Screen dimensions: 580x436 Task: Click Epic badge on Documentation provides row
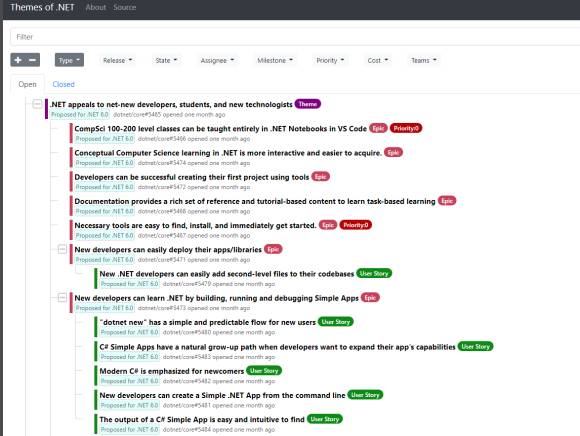click(x=447, y=201)
